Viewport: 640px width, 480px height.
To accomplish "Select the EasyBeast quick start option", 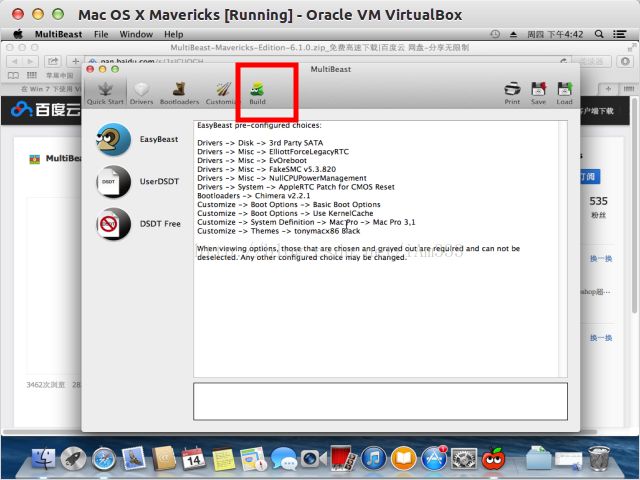I will pos(138,139).
